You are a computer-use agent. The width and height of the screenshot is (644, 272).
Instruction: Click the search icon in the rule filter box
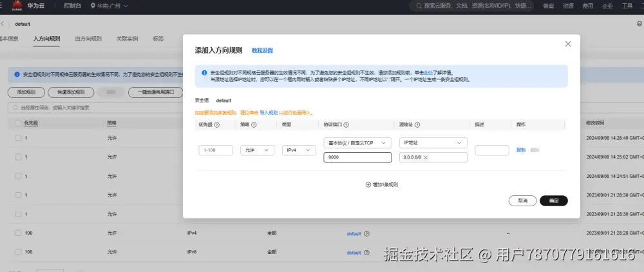[16, 108]
